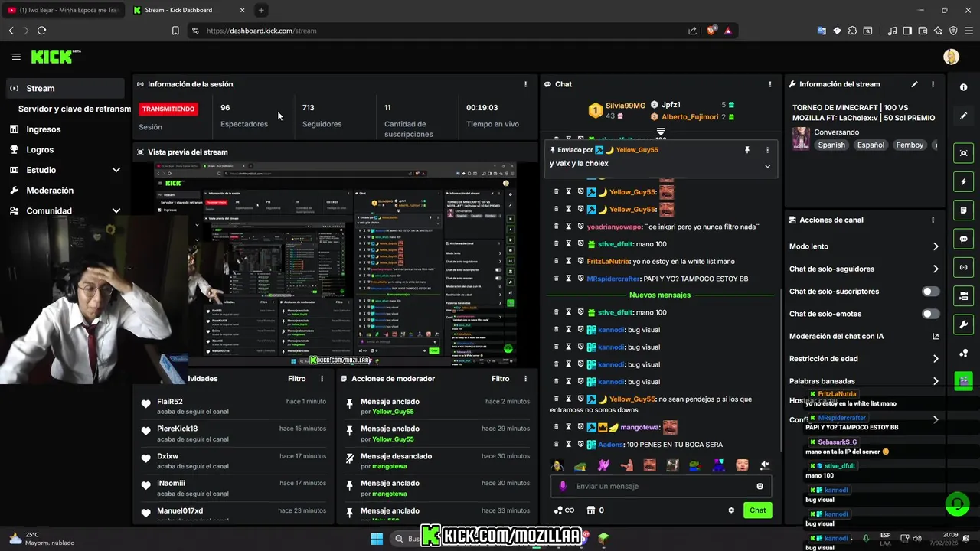Screen dimensions: 980x551
Task: Click the chat bubble icon in right sidebar
Action: pos(963,239)
